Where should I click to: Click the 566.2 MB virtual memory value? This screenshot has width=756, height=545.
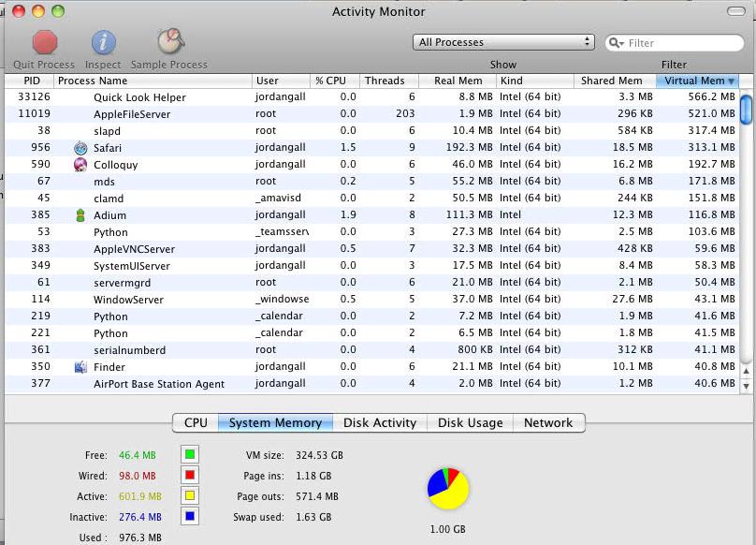point(712,96)
